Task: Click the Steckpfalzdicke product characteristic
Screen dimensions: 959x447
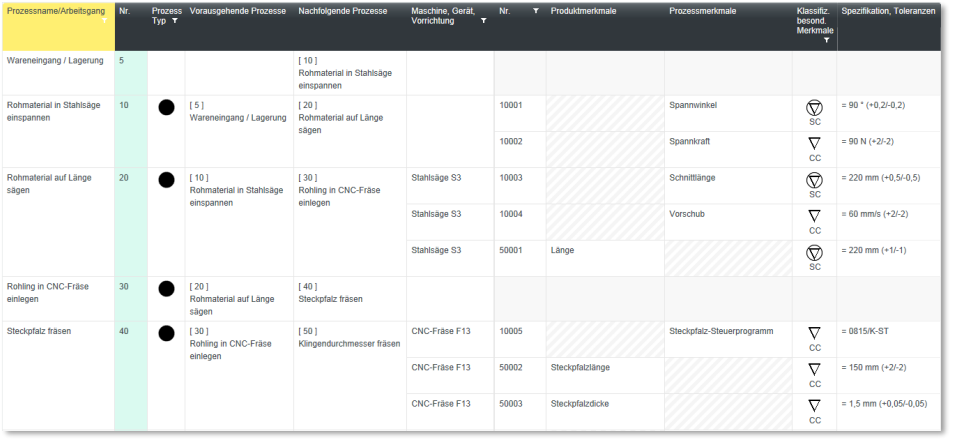Action: click(580, 404)
